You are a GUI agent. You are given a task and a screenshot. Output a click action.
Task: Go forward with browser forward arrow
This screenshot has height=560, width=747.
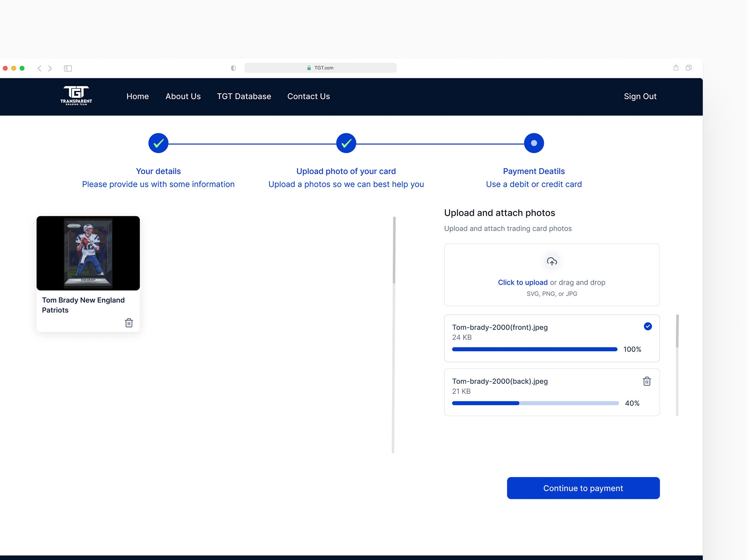[x=50, y=68]
